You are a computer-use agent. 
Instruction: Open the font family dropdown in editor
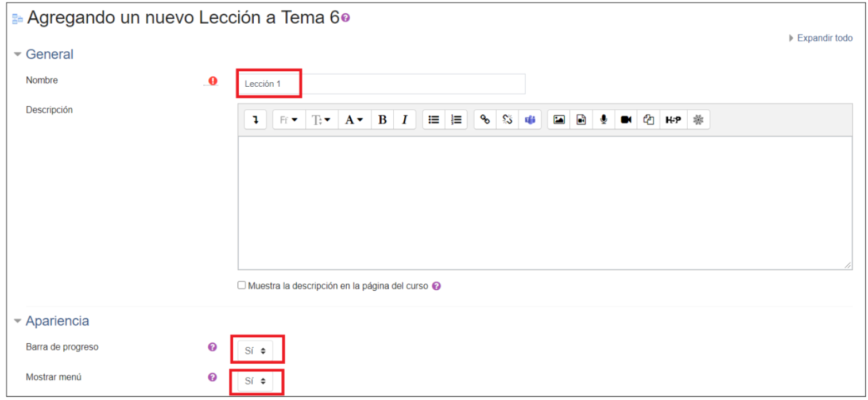pyautogui.click(x=289, y=120)
